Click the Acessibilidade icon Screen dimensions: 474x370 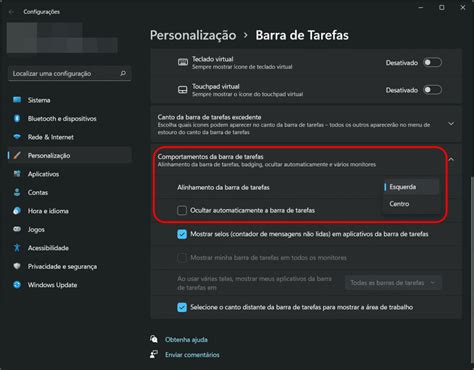click(x=17, y=248)
